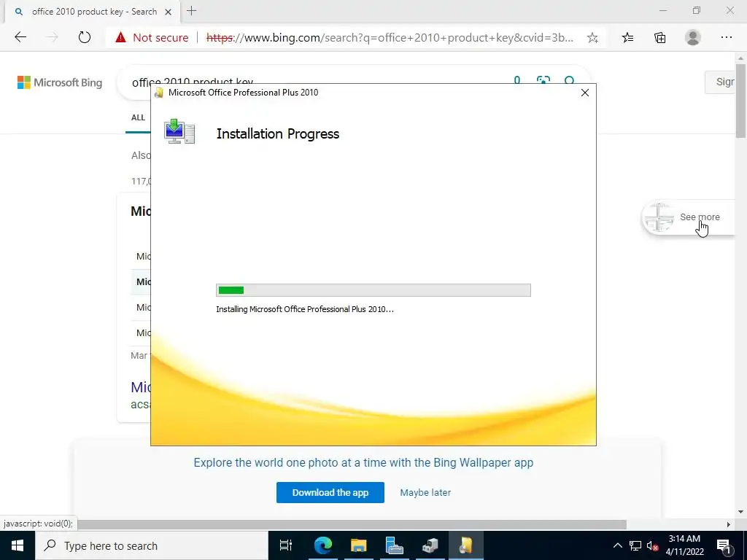Click the Microsoft Bing logo
747x560 pixels.
(x=60, y=82)
